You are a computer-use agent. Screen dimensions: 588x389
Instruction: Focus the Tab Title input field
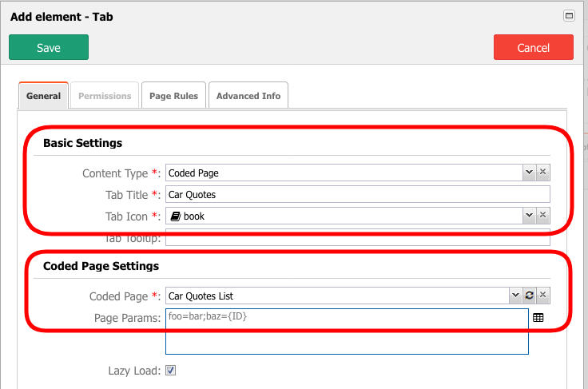[x=357, y=194]
